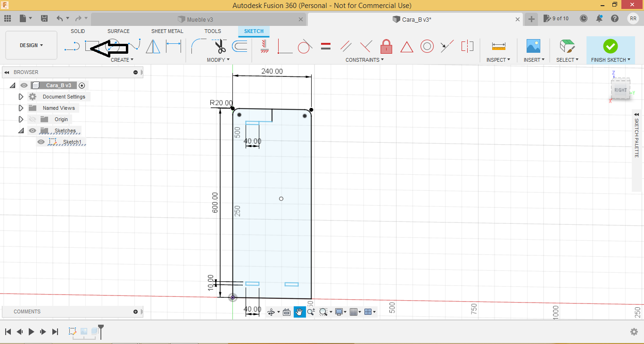Apply the Symmetry constraint
This screenshot has width=644, height=344.
coord(467,46)
